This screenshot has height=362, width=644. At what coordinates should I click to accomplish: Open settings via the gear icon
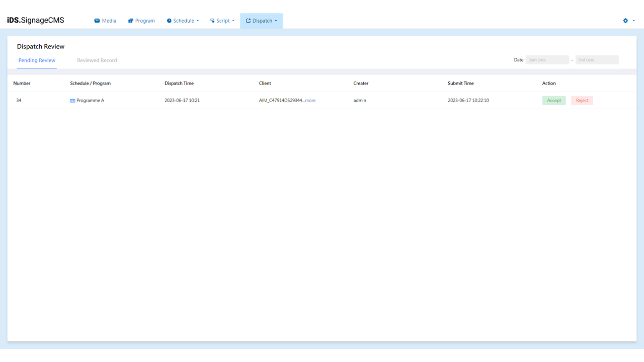pos(625,21)
